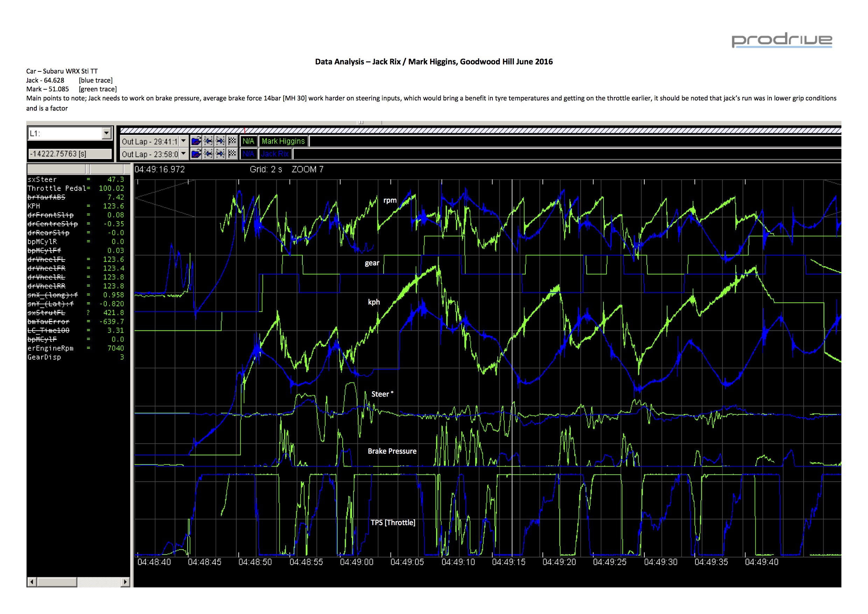Screen dimensions: 868x614
Task: Toggle the struck-out drWheelFL channel
Action: [x=76, y=259]
